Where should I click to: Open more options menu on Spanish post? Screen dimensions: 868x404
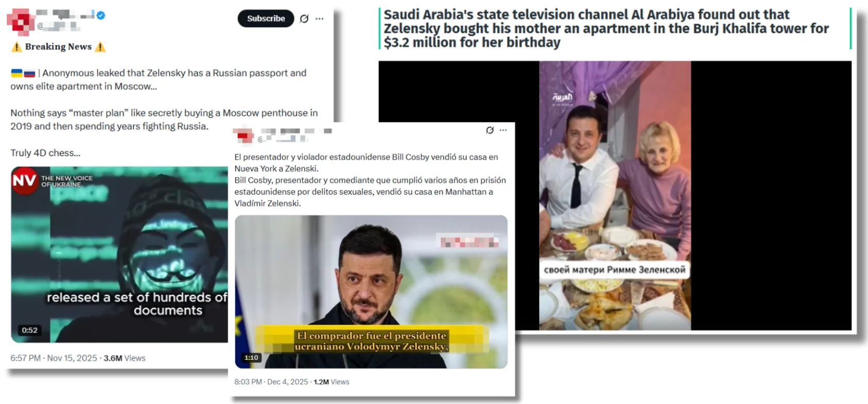504,130
